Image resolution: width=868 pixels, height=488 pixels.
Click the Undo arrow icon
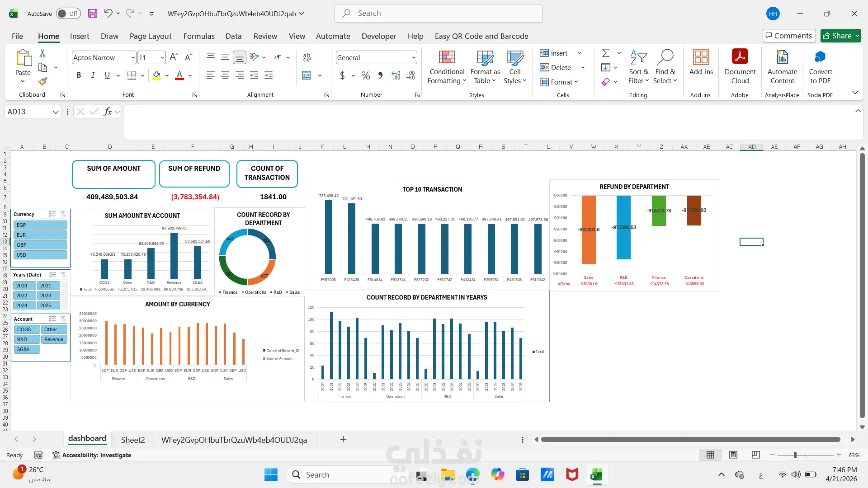(108, 14)
